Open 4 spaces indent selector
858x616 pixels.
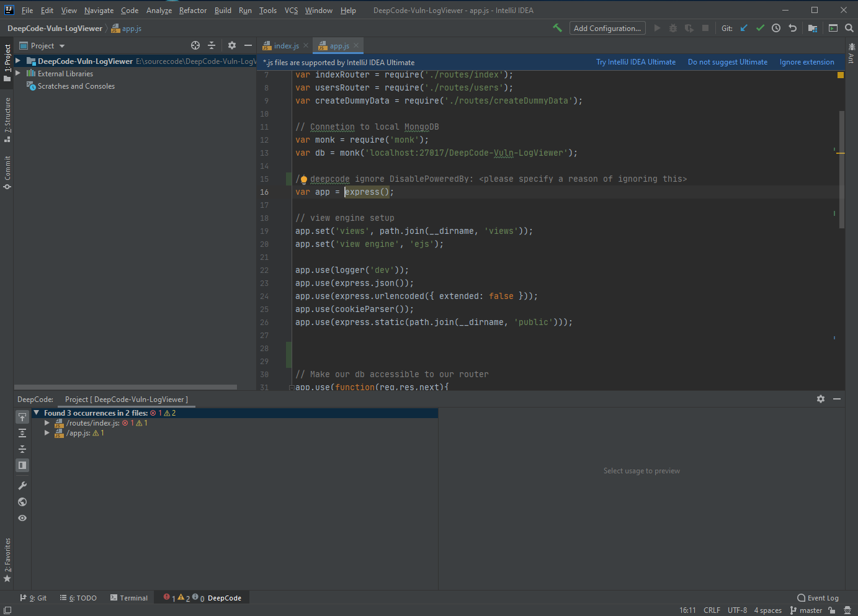tap(768, 610)
